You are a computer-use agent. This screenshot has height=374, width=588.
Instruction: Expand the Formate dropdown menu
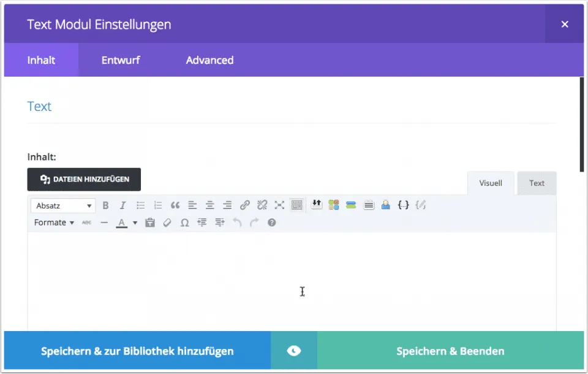[54, 223]
